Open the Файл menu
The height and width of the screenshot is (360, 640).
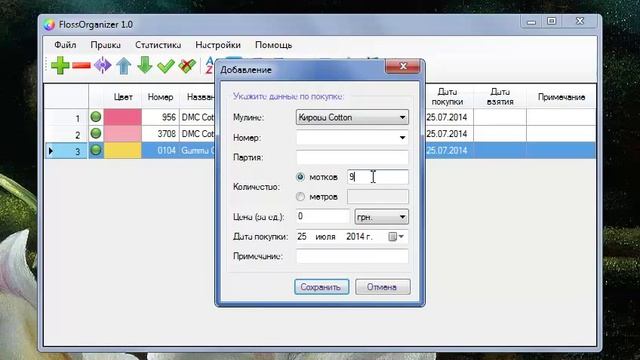tap(65, 45)
